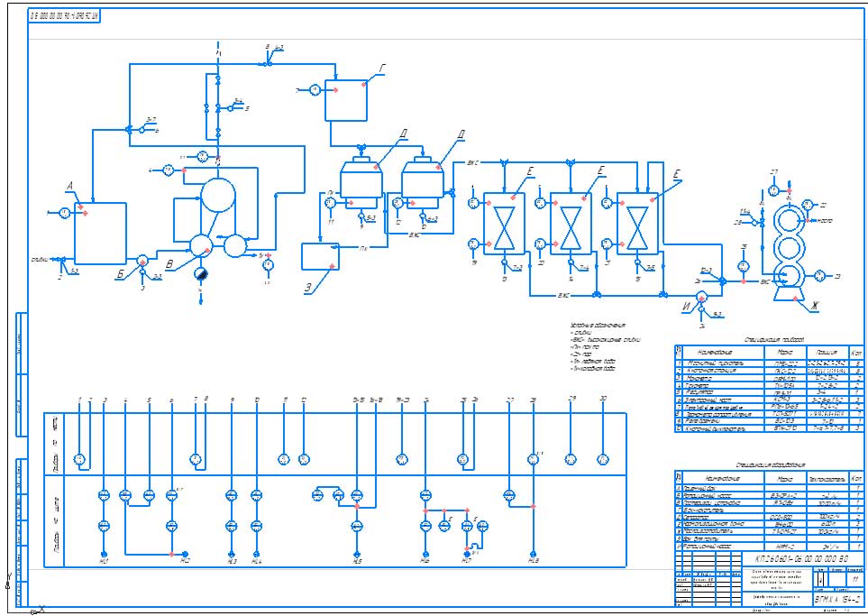Viewport: 868px width, 616px height.
Task: Click panel instrument symbol on line 3, top
Action: coord(104,495)
